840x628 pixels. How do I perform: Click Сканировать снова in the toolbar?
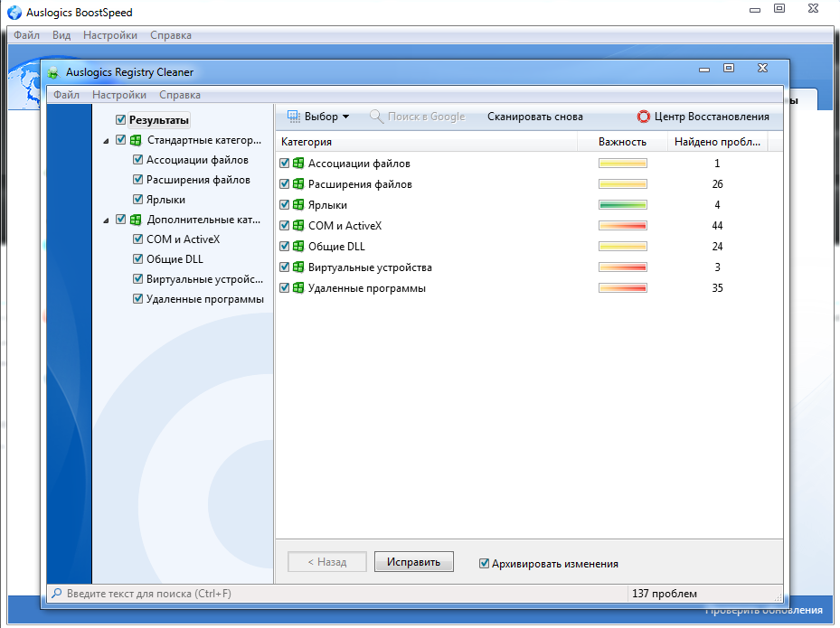click(534, 117)
